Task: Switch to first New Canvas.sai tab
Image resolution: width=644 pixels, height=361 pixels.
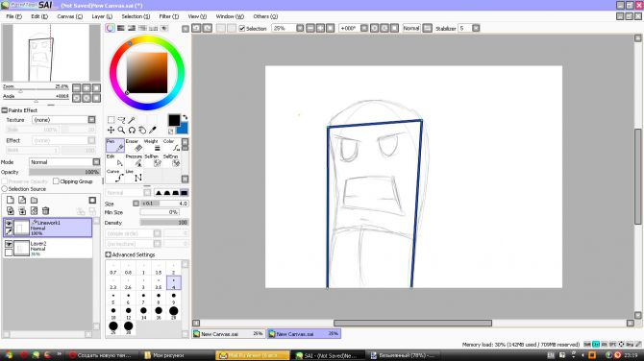Action: tap(229, 334)
